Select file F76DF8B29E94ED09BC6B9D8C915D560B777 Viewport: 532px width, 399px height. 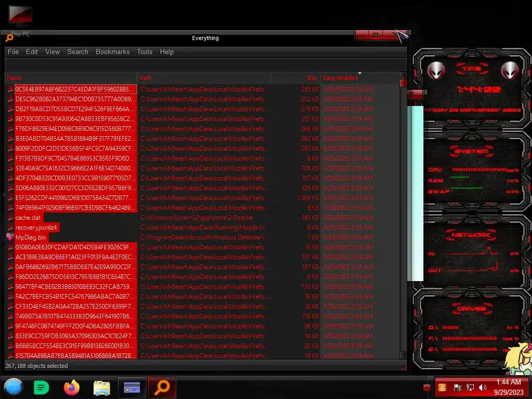click(x=75, y=129)
